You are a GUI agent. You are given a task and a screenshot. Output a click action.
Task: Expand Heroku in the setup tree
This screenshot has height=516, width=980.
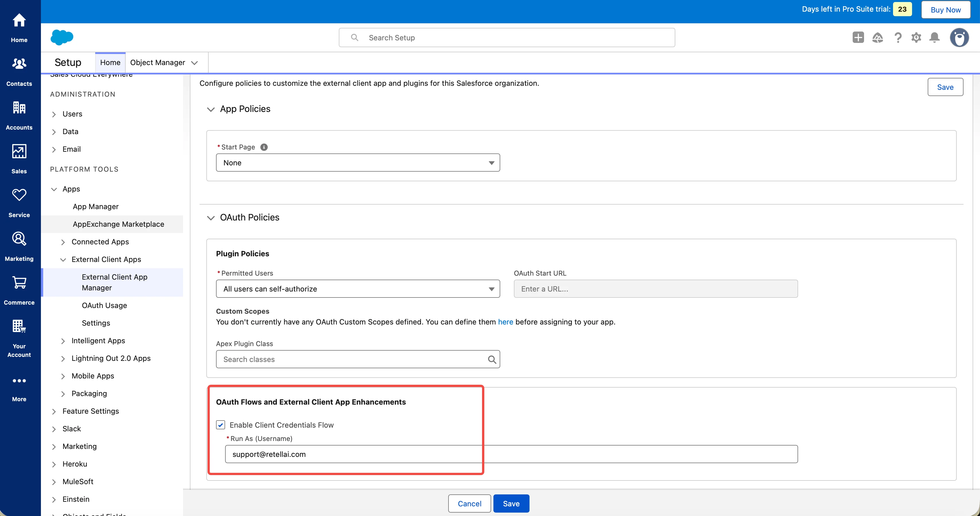click(x=54, y=464)
